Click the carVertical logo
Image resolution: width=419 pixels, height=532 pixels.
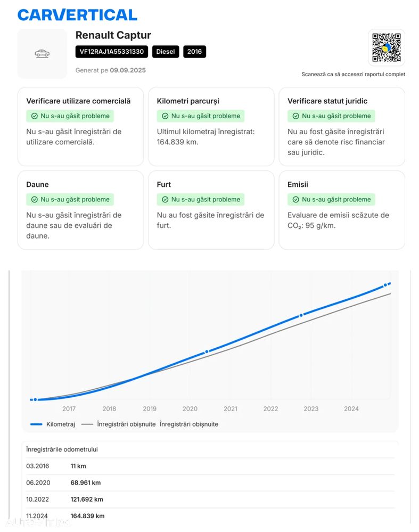pyautogui.click(x=77, y=15)
